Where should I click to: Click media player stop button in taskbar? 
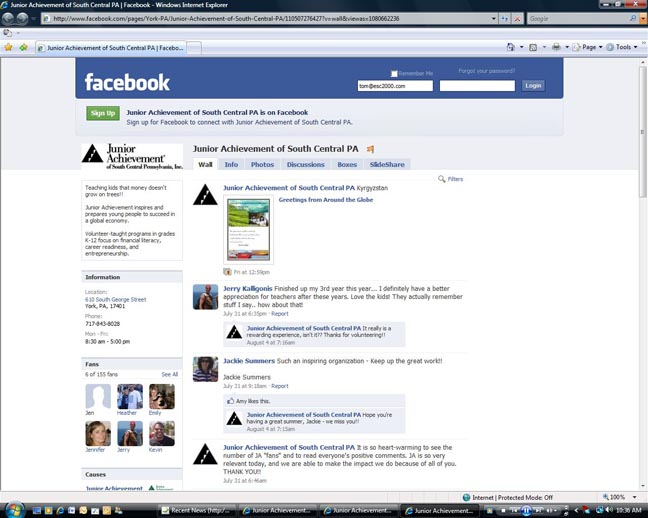[503, 511]
